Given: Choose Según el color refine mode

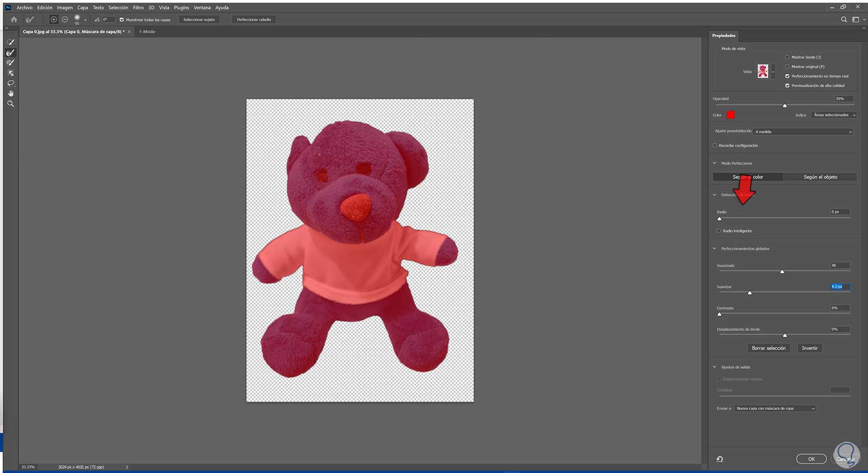Looking at the screenshot, I should [748, 177].
